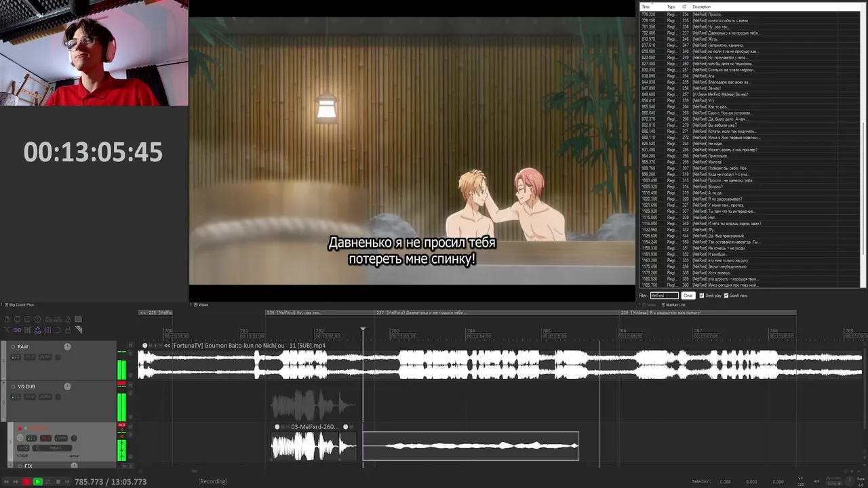Toggle the metronome toolbar icon

click(68, 319)
